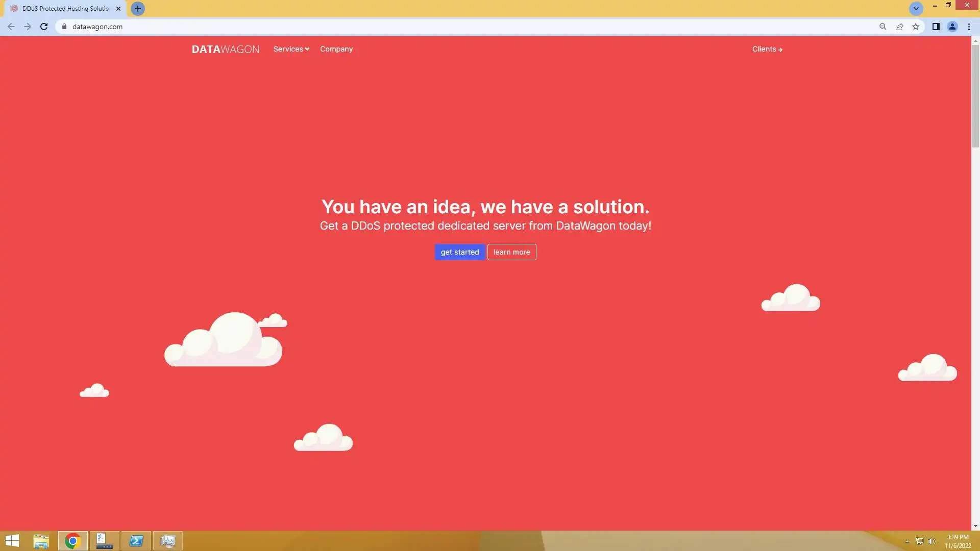Click the get started button
The image size is (980, 551).
click(x=459, y=252)
